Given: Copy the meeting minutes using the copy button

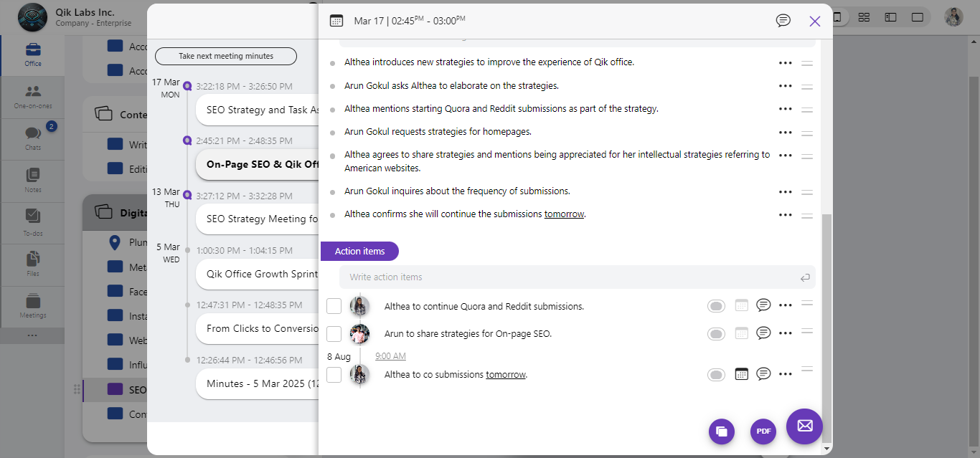Looking at the screenshot, I should pos(721,431).
